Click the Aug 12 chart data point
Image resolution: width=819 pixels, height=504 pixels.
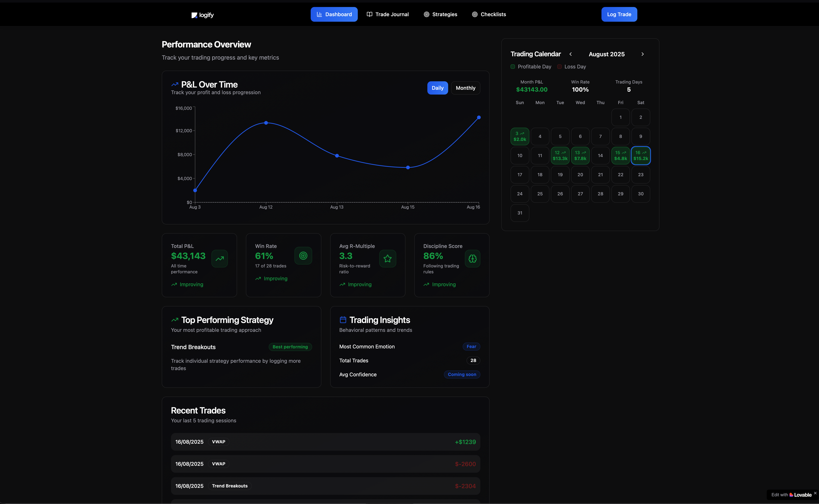coord(266,123)
